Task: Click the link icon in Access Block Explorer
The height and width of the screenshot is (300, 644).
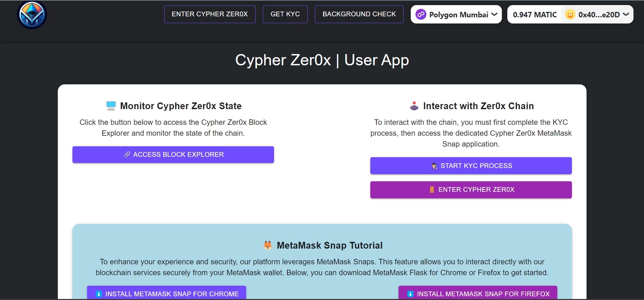Action: (127, 154)
